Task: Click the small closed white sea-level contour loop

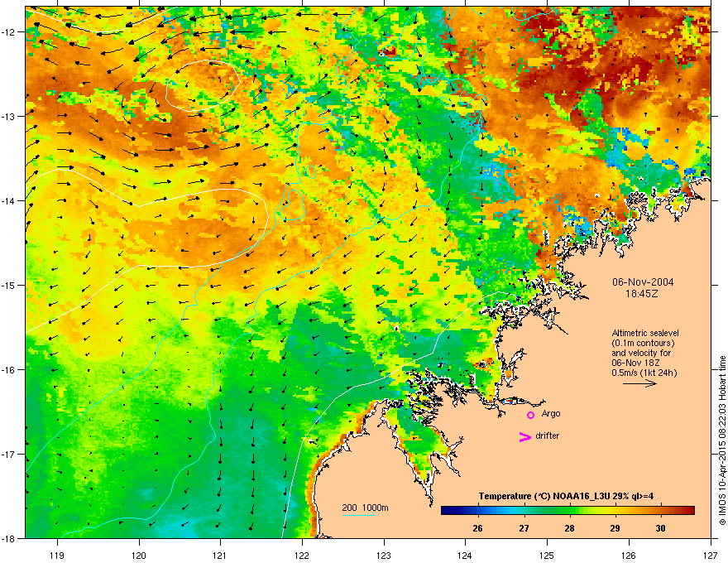Action: point(203,85)
